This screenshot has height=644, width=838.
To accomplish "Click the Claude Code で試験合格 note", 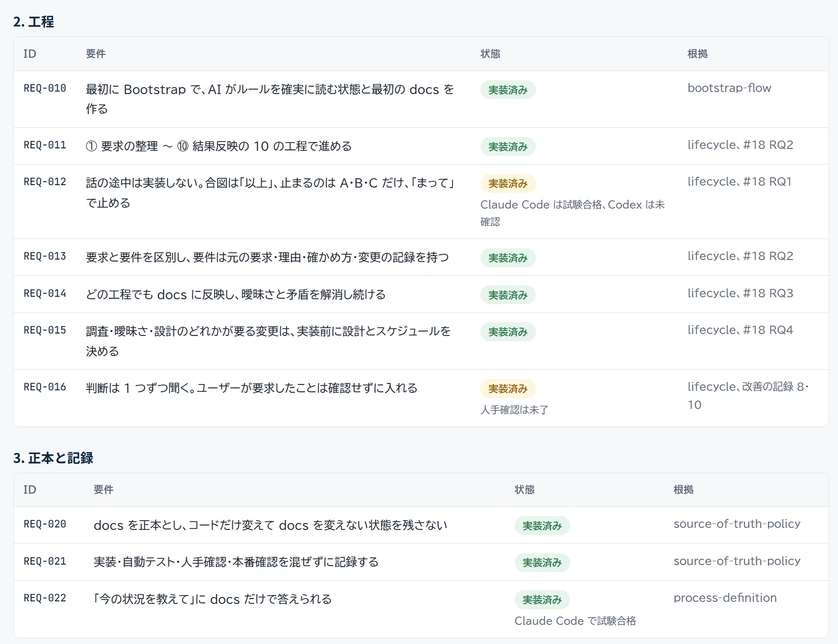I will pyautogui.click(x=575, y=621).
